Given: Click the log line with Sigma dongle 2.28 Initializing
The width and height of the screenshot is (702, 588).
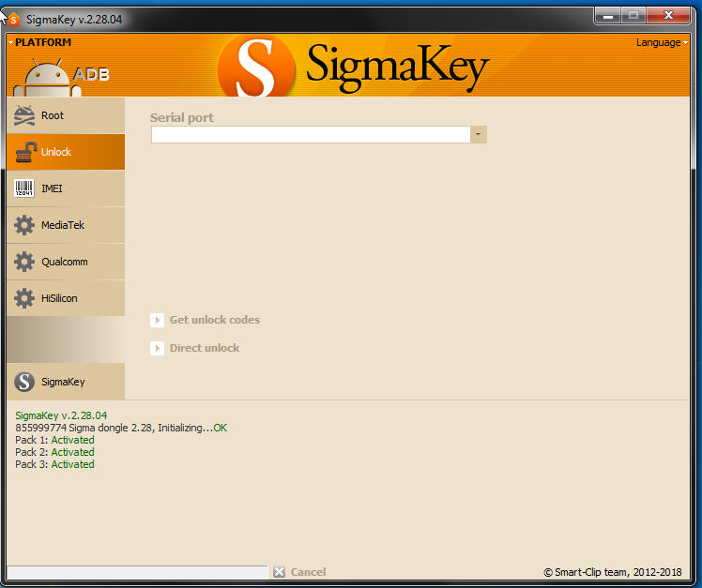Looking at the screenshot, I should 121,428.
